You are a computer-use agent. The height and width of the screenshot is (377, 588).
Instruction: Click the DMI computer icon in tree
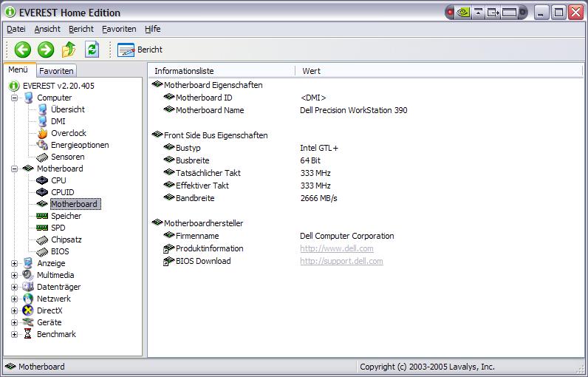pyautogui.click(x=42, y=121)
